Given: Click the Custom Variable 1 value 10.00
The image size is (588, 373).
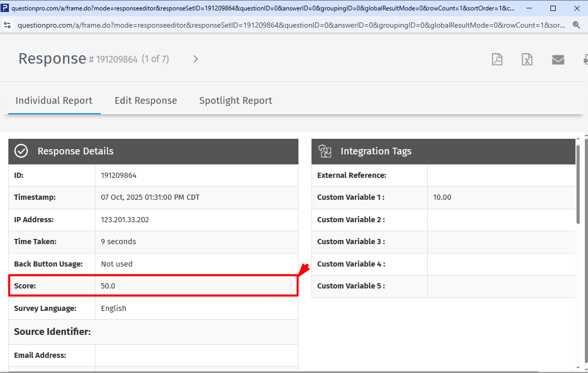Looking at the screenshot, I should (x=442, y=197).
